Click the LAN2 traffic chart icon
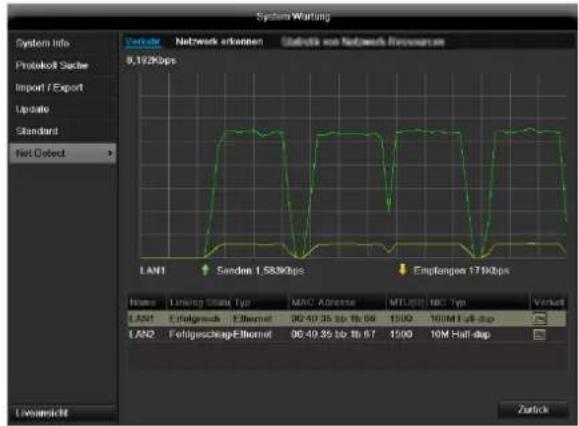This screenshot has width=579, height=426. [x=539, y=334]
